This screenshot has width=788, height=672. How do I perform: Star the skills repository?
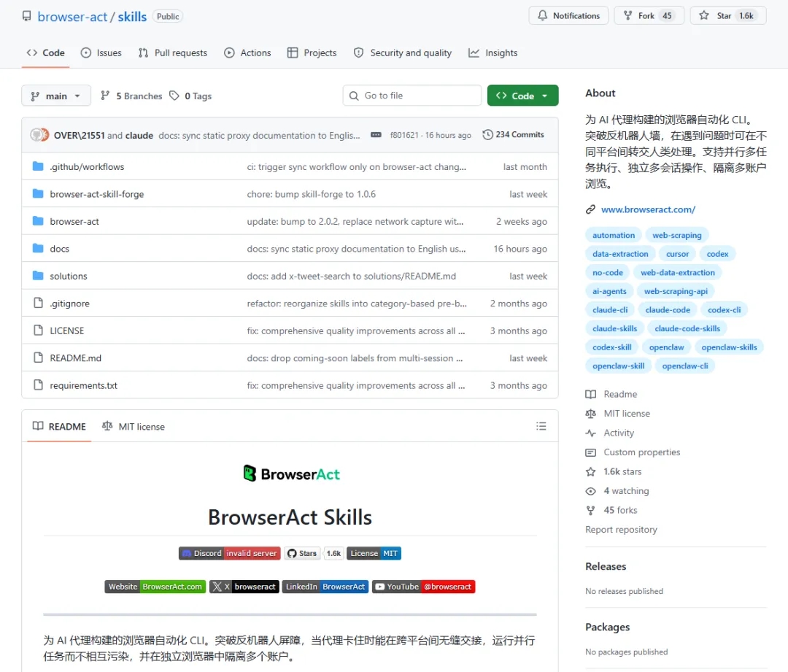pos(728,15)
